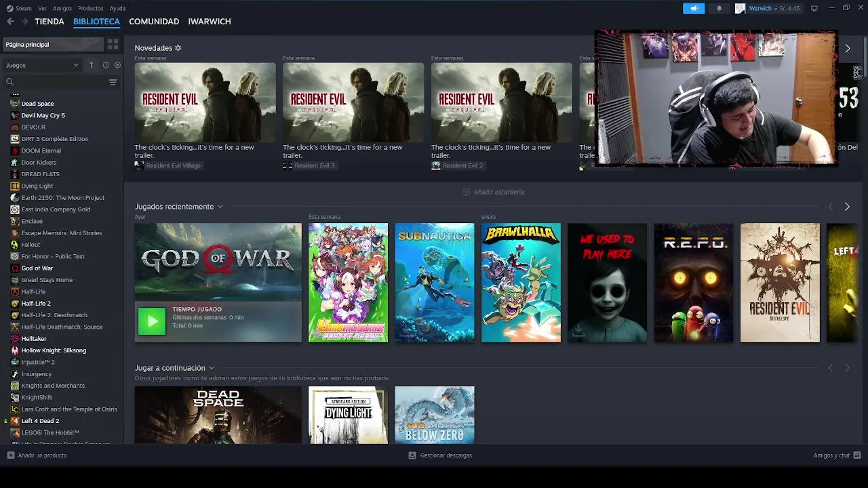Switch to Big Picture mode monitor icon
This screenshot has height=488, width=868.
point(814,8)
